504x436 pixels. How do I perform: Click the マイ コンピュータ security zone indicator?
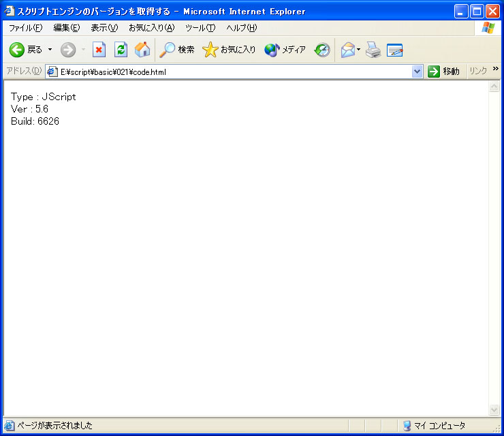click(434, 426)
